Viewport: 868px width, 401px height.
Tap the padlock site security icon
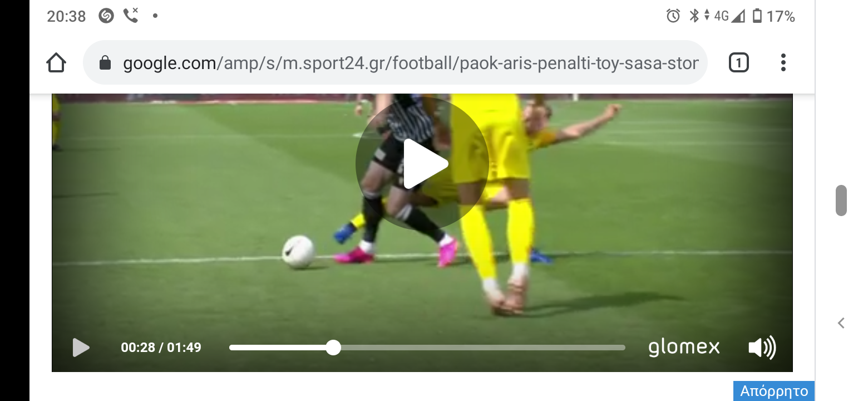click(105, 63)
